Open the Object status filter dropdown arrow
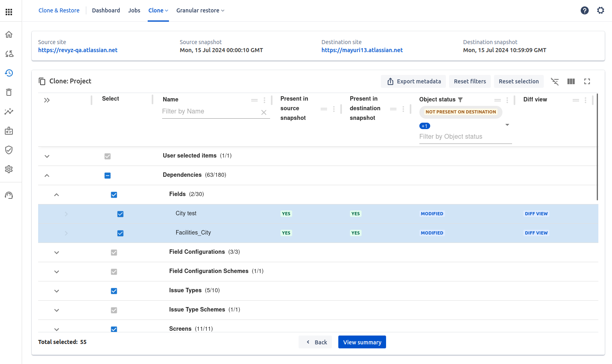The height and width of the screenshot is (364, 612). coord(507,125)
